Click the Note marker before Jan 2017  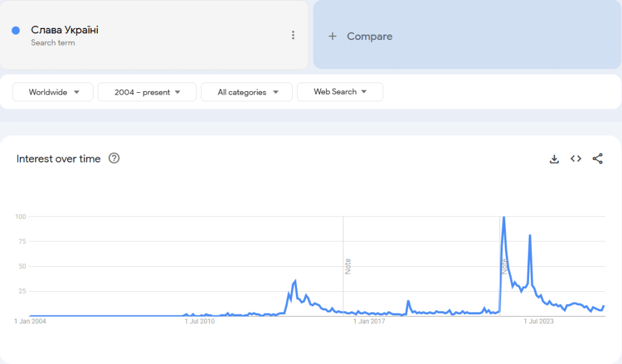tap(348, 266)
